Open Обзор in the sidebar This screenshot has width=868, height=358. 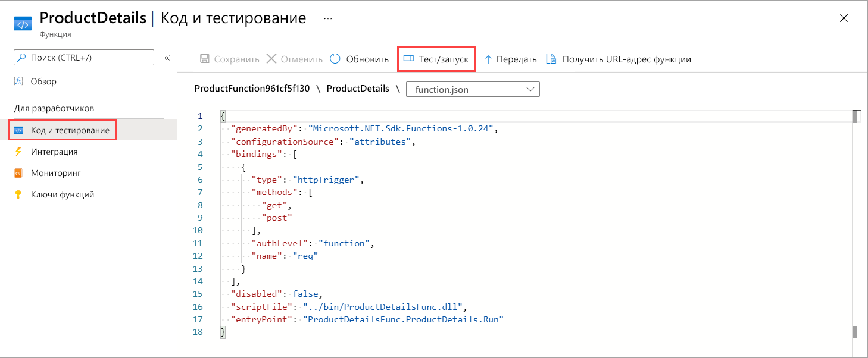point(43,81)
